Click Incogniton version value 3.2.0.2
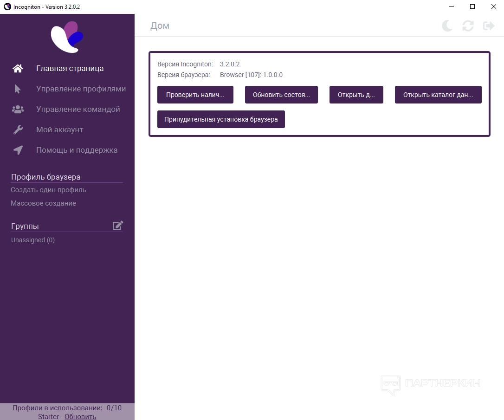This screenshot has height=420, width=504. pos(230,64)
